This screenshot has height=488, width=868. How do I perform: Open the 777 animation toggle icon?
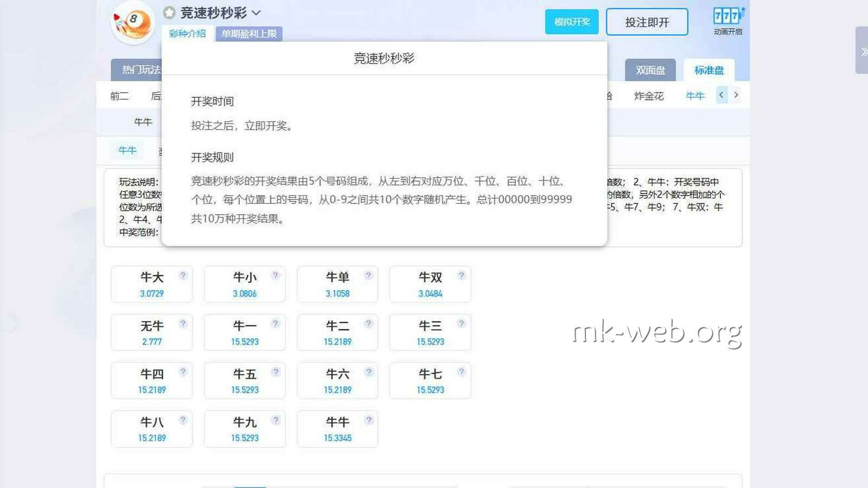pos(728,16)
